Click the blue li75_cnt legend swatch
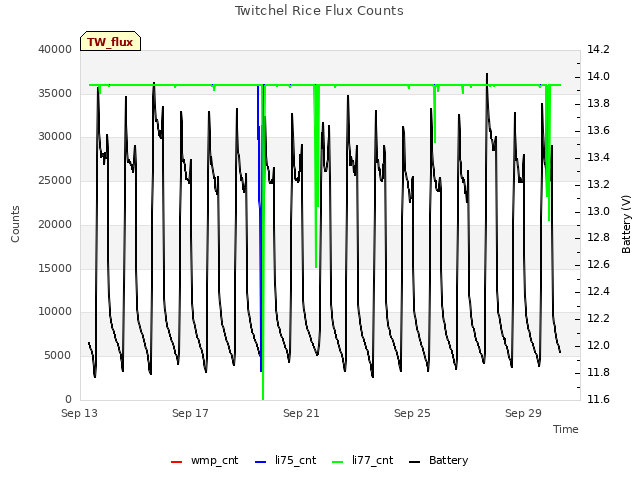The width and height of the screenshot is (640, 480). coord(260,462)
